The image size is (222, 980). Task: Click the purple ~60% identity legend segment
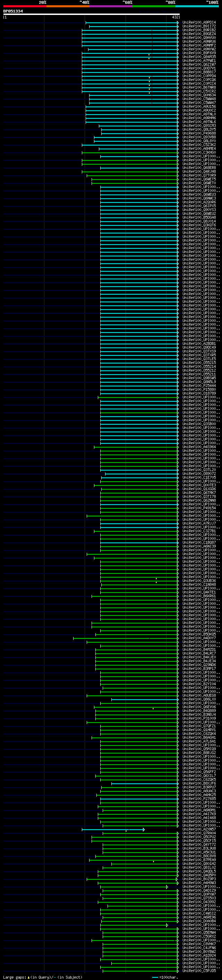point(111,6)
